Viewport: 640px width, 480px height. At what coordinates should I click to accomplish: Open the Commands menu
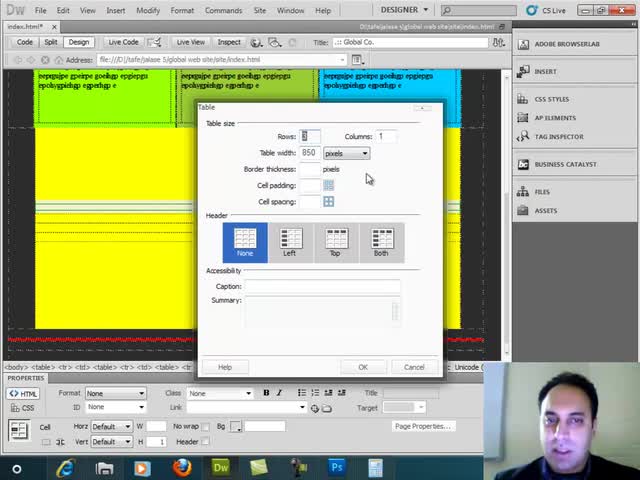pos(223,11)
